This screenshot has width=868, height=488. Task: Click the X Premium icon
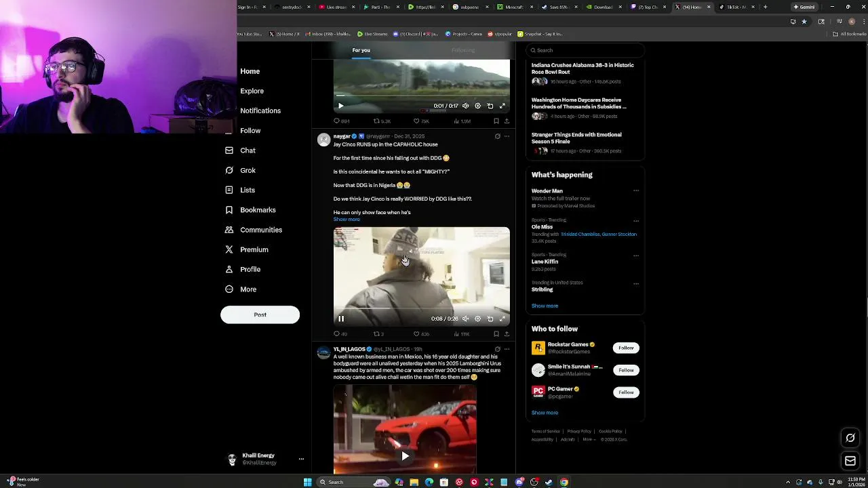click(x=229, y=249)
